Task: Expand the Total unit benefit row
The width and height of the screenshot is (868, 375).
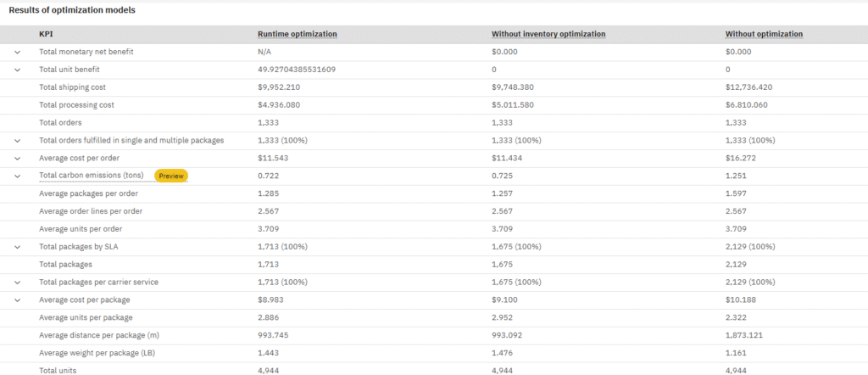Action: coord(17,70)
